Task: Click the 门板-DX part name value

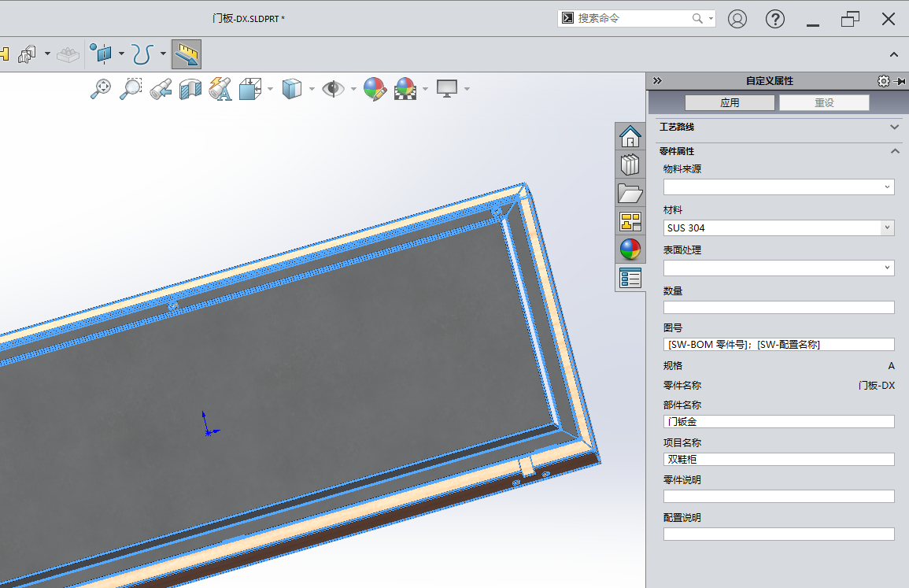Action: tap(877, 386)
